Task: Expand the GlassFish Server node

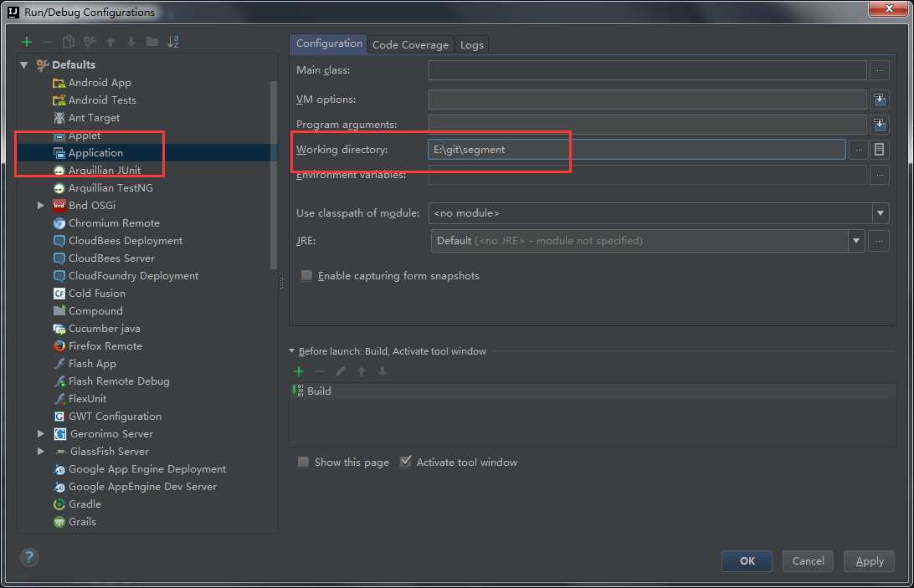Action: point(40,451)
